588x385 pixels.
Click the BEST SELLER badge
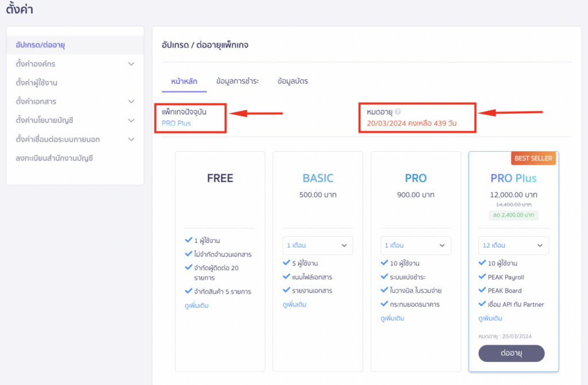[x=533, y=158]
